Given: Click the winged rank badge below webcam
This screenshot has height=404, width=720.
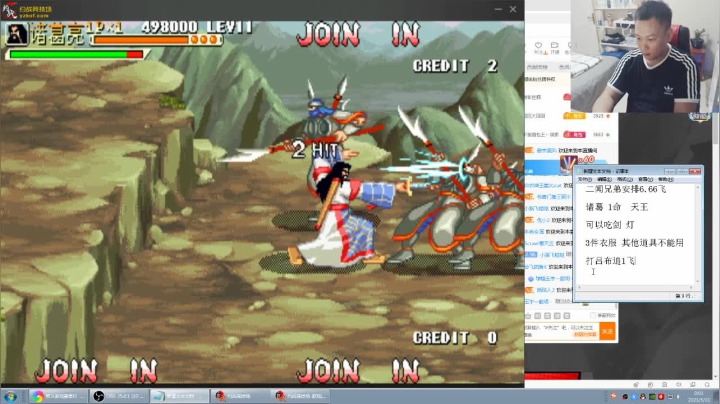Looking at the screenshot, I should 699,117.
